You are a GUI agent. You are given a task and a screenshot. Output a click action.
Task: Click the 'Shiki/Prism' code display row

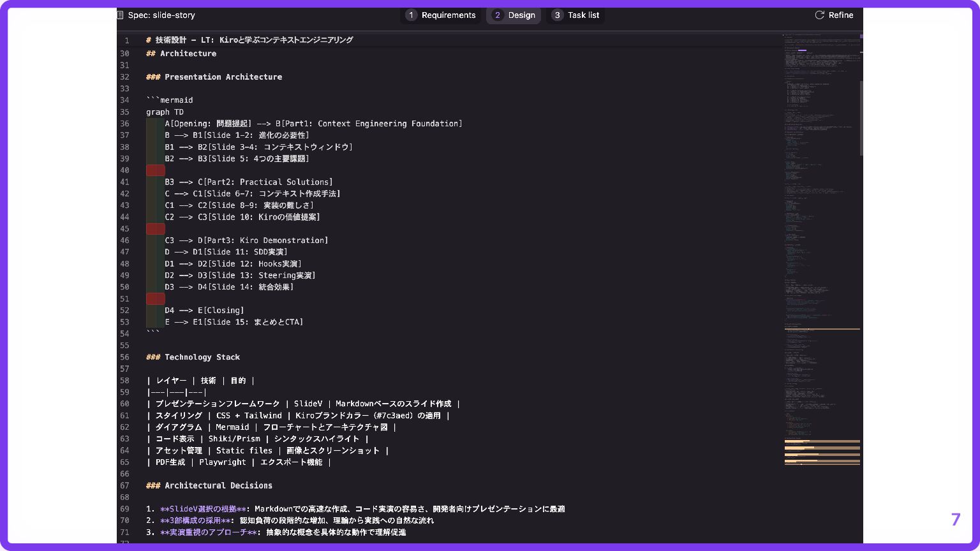[x=258, y=439]
